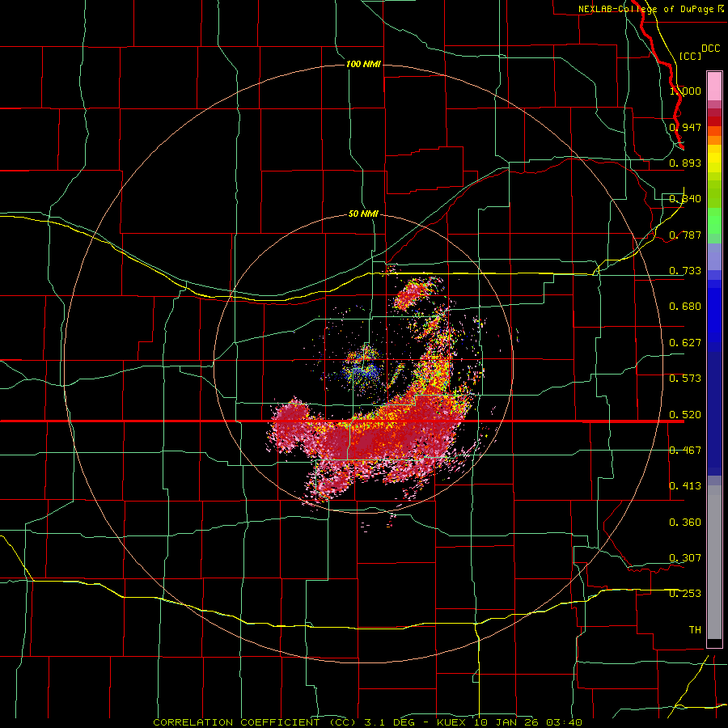Click the 0.947 legend value

pyautogui.click(x=685, y=127)
